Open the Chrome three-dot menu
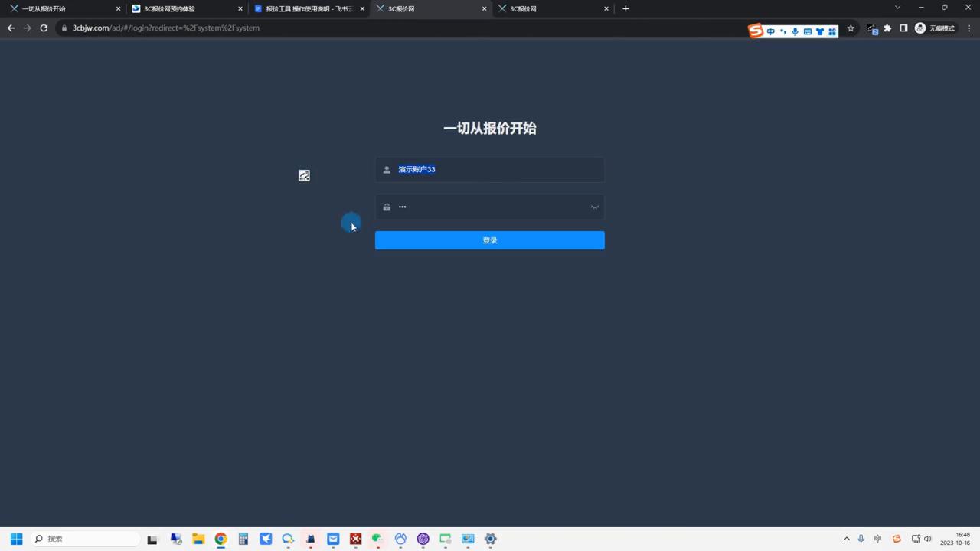 (x=969, y=28)
